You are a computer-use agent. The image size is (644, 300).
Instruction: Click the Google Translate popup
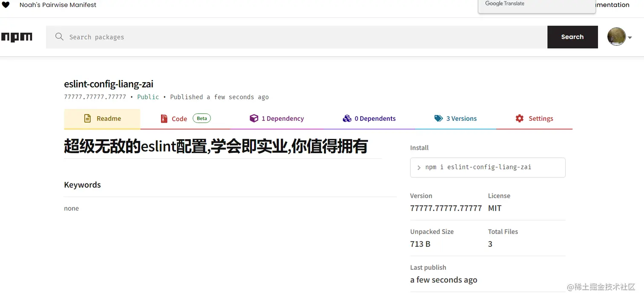[537, 6]
